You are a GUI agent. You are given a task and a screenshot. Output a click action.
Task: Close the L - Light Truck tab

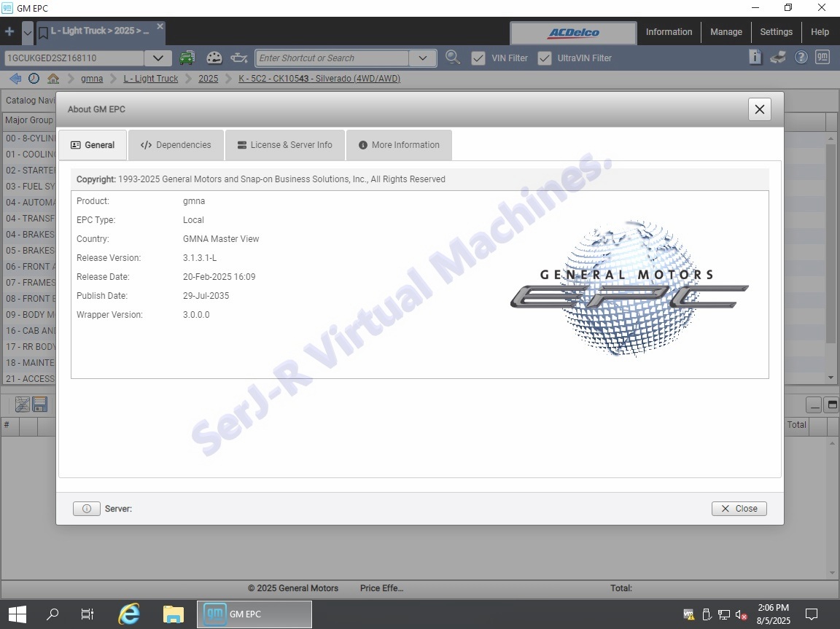(x=160, y=26)
